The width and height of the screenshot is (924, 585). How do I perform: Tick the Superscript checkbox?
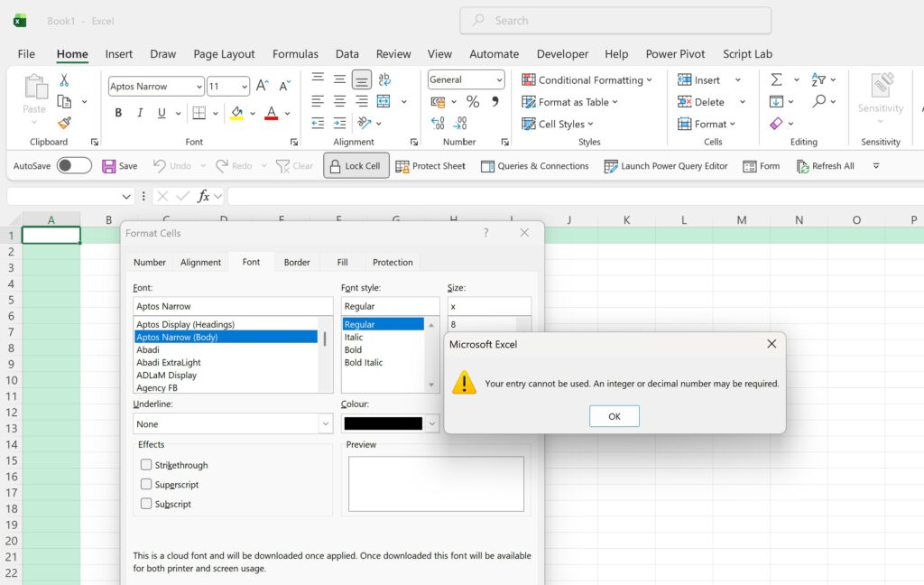click(146, 485)
